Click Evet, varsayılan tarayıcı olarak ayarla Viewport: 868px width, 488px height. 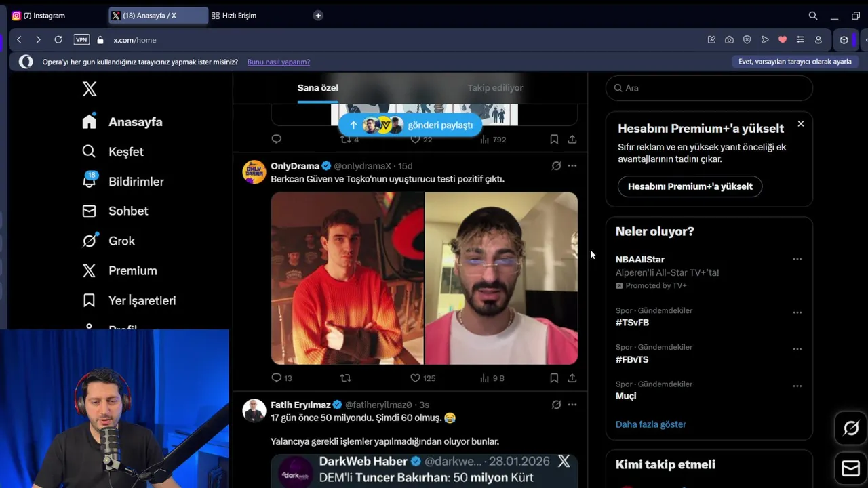pyautogui.click(x=795, y=62)
